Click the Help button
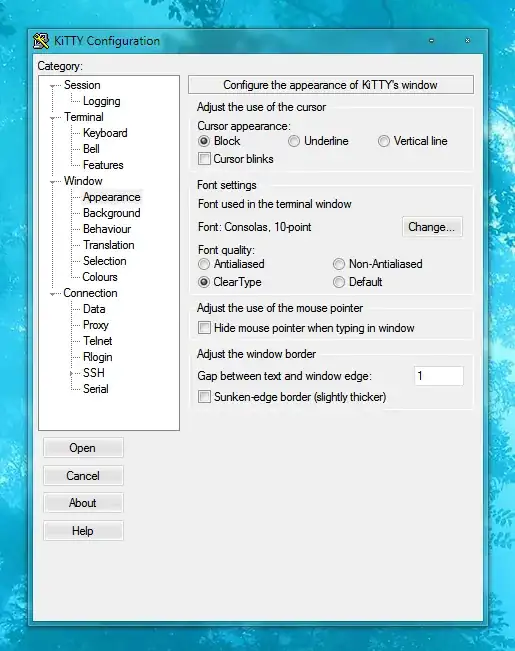Viewport: 515px width, 651px height. (83, 531)
